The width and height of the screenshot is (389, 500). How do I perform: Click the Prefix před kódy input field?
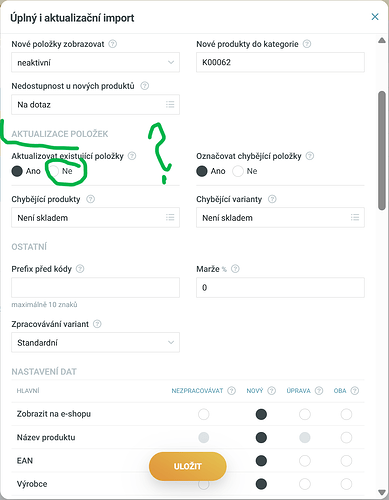pyautogui.click(x=95, y=287)
